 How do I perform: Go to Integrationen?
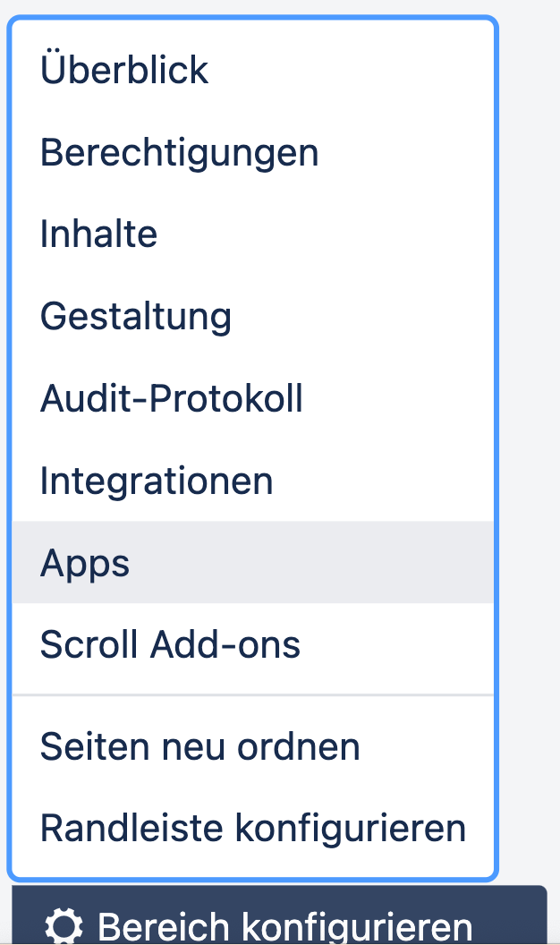click(x=157, y=481)
